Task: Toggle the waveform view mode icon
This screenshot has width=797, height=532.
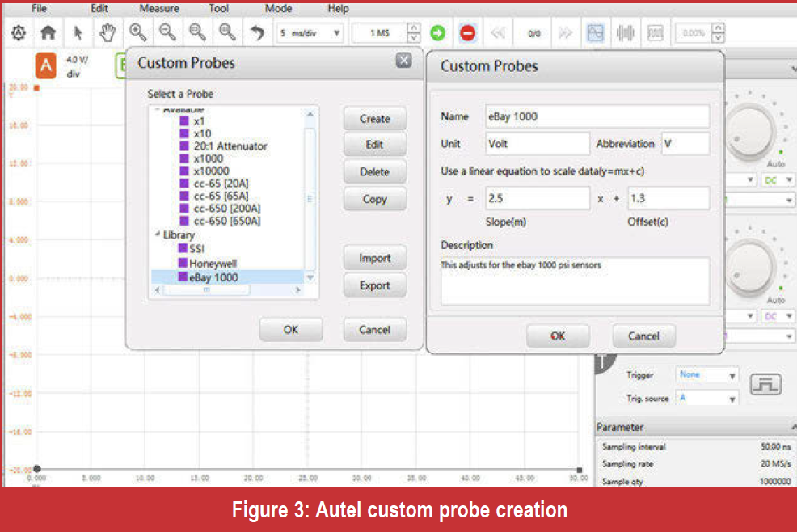Action: [596, 33]
